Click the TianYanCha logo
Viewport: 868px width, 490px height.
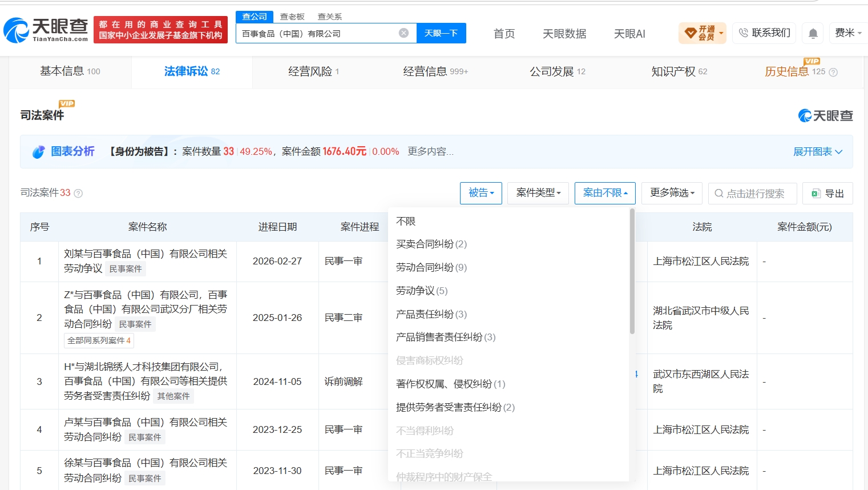46,30
